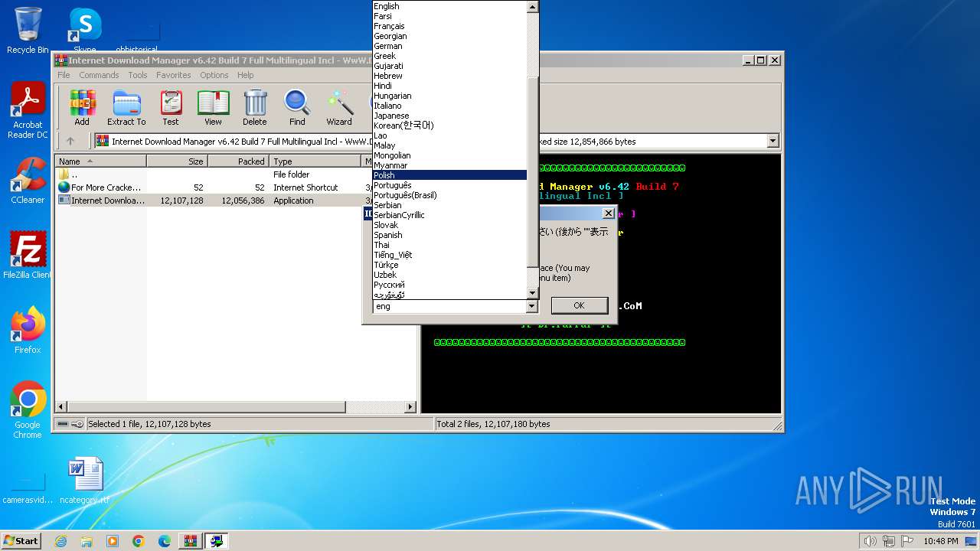Click the Start button
Viewport: 980px width, 551px height.
pyautogui.click(x=21, y=541)
